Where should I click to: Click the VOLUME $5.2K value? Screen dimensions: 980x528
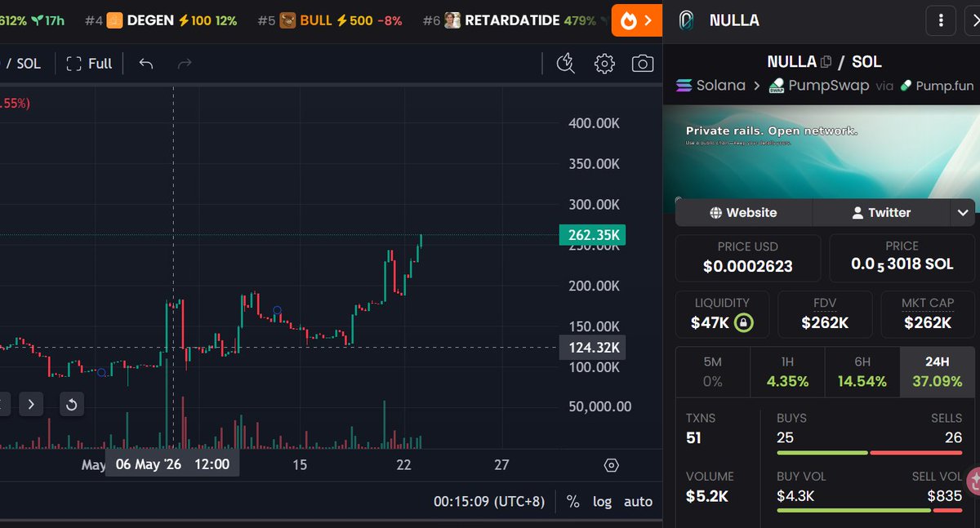point(706,495)
